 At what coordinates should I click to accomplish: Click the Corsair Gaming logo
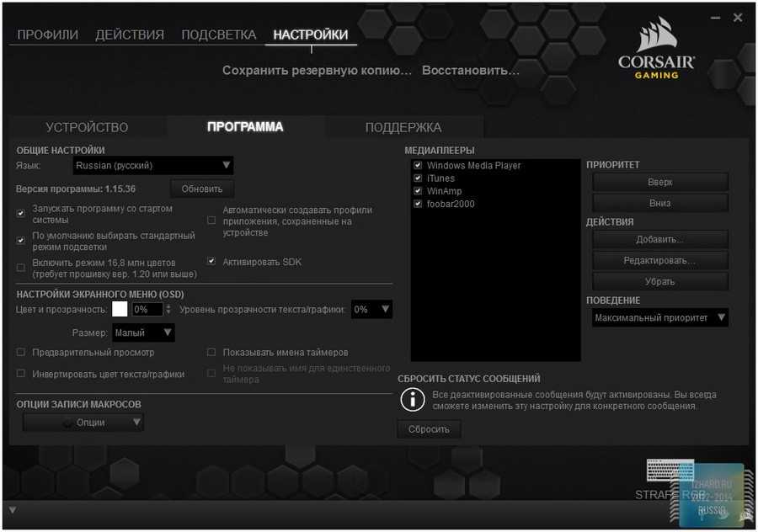pos(656,51)
